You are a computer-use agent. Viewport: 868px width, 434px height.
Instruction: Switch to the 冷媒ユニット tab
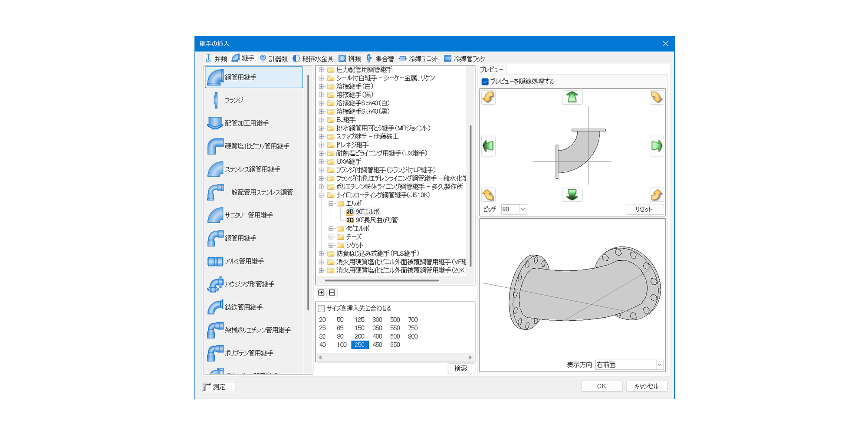[x=419, y=59]
